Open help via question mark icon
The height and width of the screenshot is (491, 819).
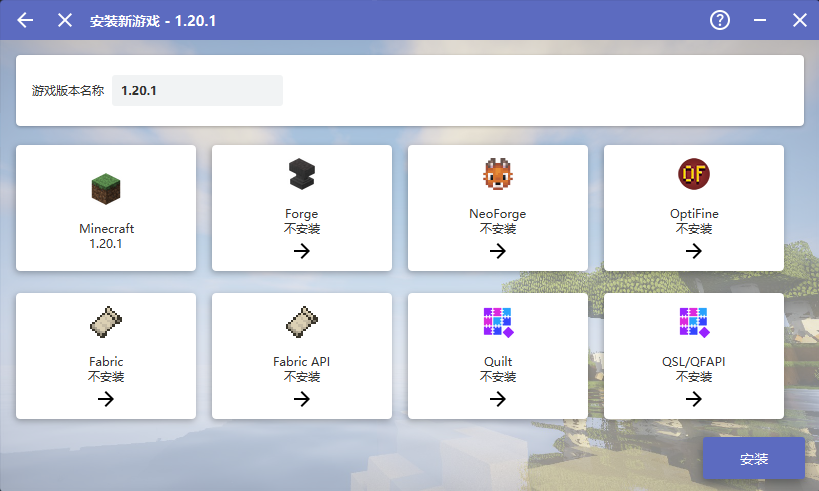coord(720,20)
